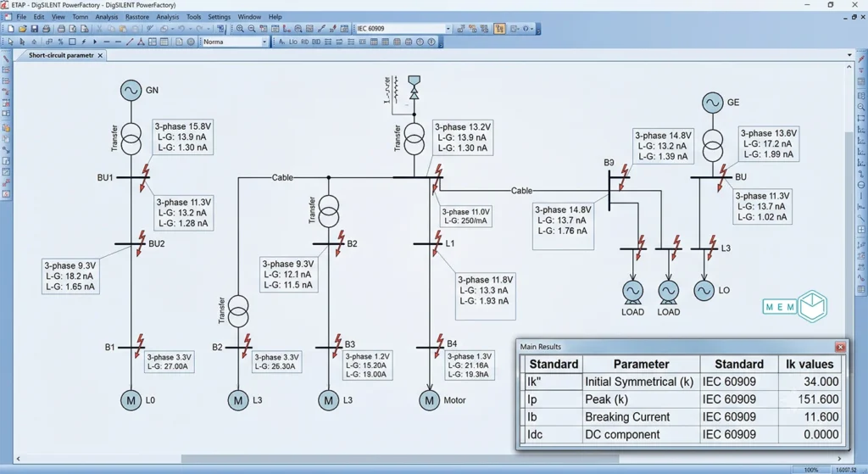Choose the diagonal red line tool
Image resolution: width=868 pixels, height=474 pixels.
(x=130, y=42)
